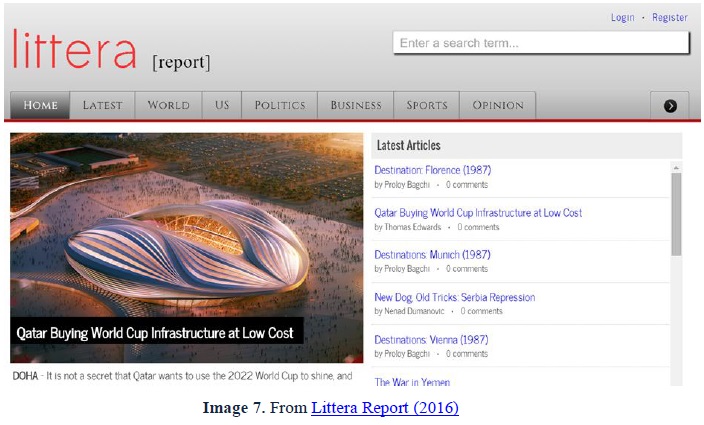Click '0 comments' under Destination: Florence
The width and height of the screenshot is (704, 425).
(466, 184)
